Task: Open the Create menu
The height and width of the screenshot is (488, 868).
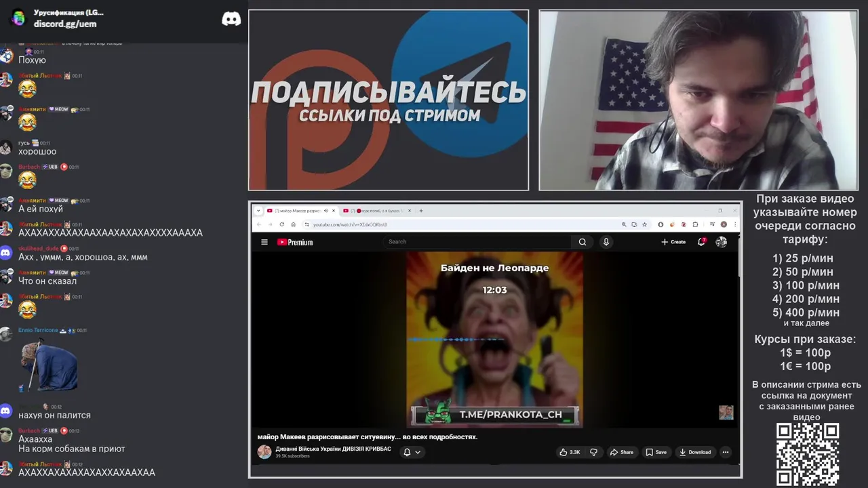Action: [673, 242]
